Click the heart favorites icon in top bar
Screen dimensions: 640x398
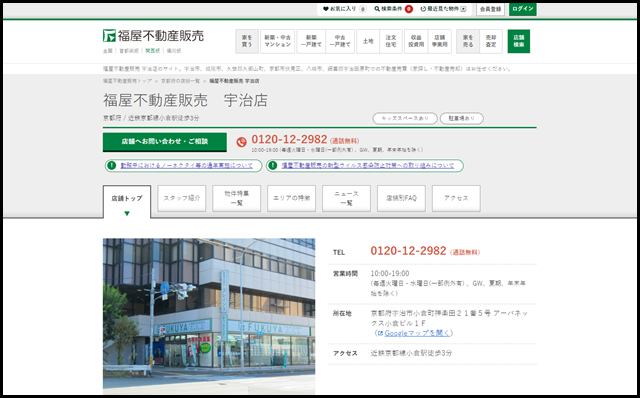point(325,9)
